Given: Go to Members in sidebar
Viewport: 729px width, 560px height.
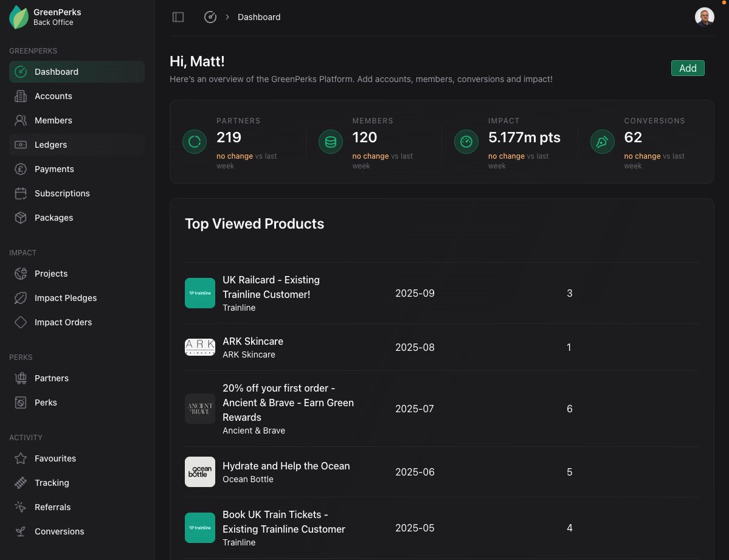Looking at the screenshot, I should tap(53, 120).
